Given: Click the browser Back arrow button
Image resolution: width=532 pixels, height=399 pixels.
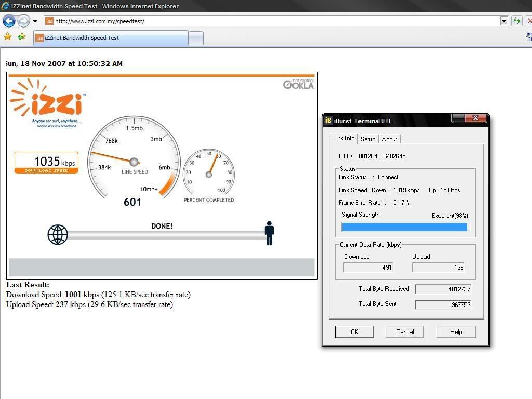Looking at the screenshot, I should (x=9, y=21).
